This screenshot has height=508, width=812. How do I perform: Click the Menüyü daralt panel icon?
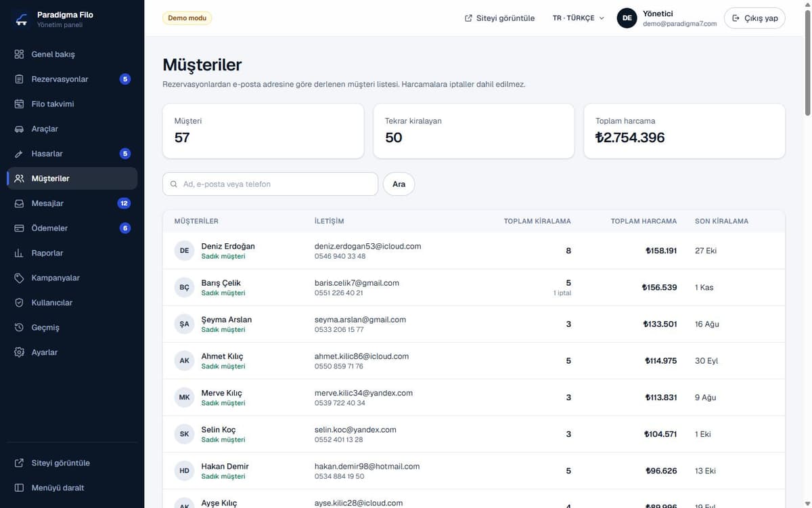19,488
